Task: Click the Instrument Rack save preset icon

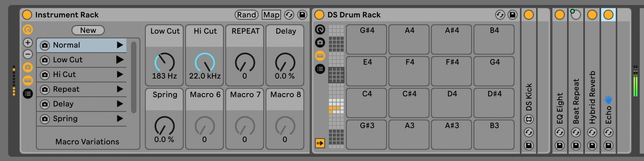Action: pos(302,15)
